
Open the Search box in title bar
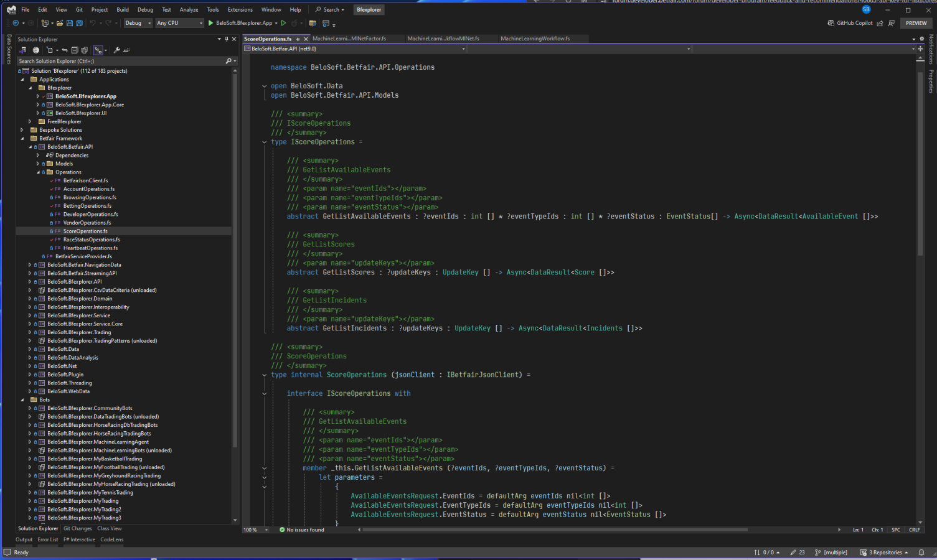[330, 9]
